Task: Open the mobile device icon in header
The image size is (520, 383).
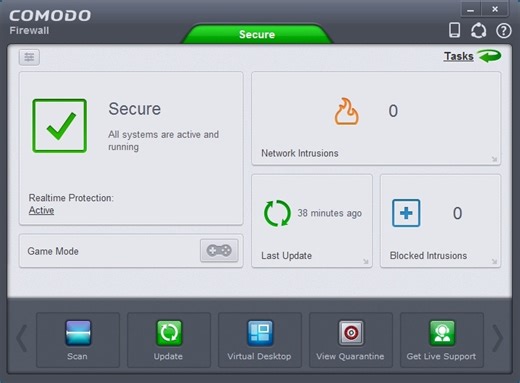Action: 455,30
